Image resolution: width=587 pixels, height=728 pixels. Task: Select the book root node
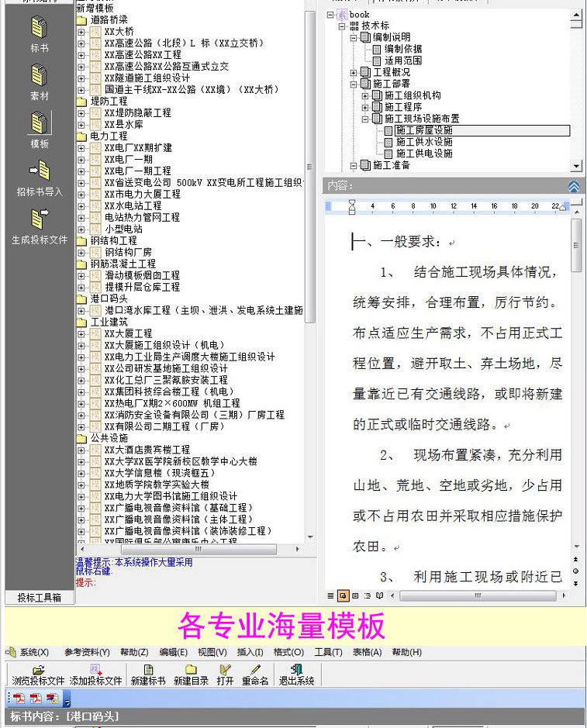pyautogui.click(x=359, y=15)
